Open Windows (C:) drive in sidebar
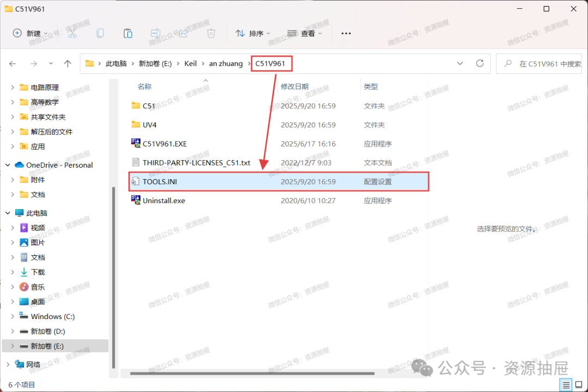 click(52, 317)
